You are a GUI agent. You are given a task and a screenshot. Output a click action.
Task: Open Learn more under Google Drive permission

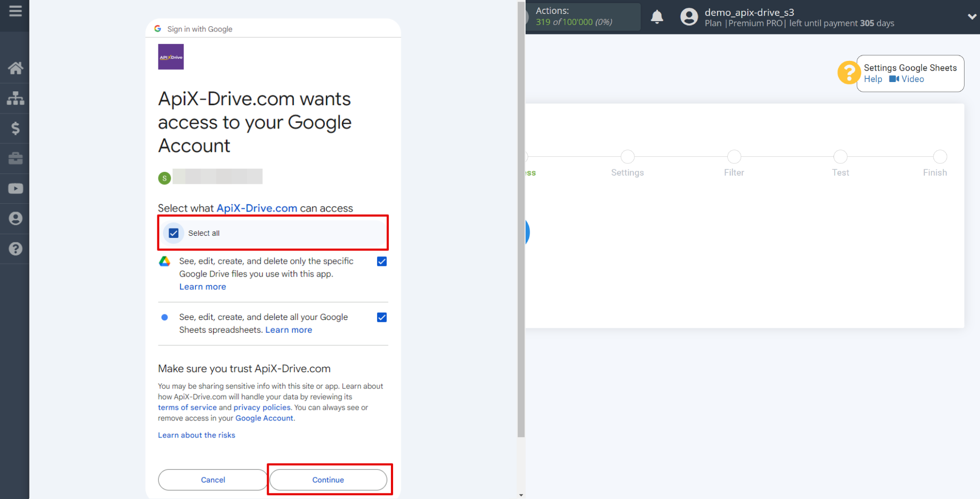coord(203,287)
